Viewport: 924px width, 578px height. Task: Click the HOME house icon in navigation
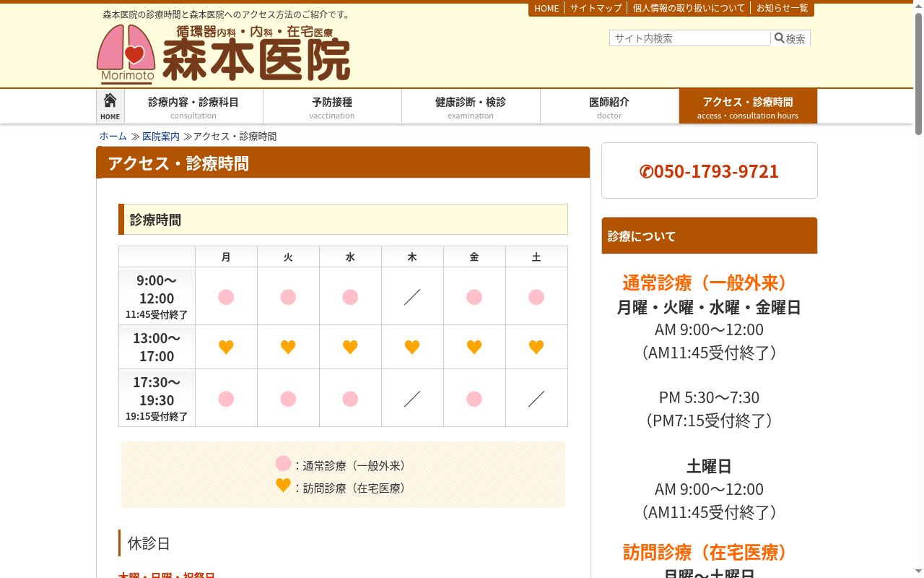(x=110, y=105)
